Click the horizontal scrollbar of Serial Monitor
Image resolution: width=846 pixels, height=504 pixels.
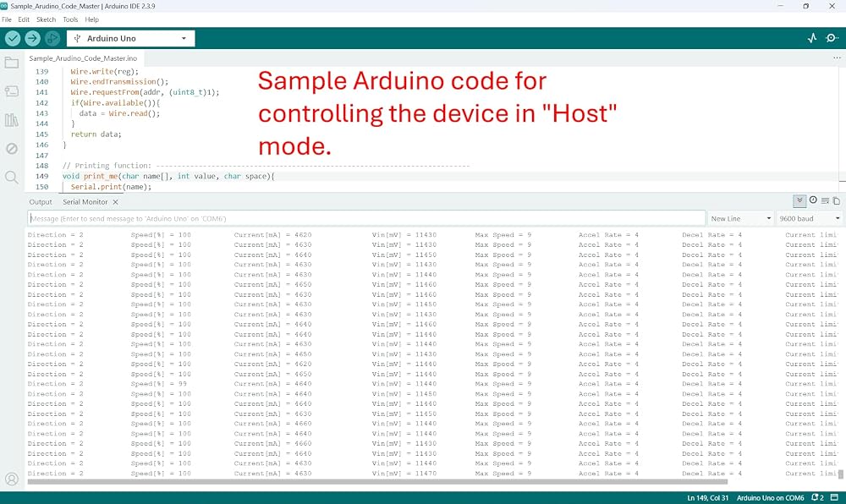pos(377,482)
